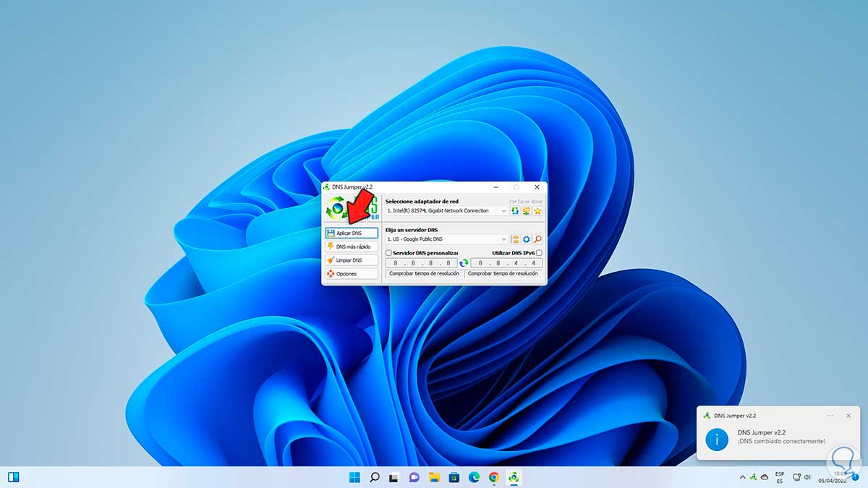
Task: Open taskbar Search
Action: point(375,477)
